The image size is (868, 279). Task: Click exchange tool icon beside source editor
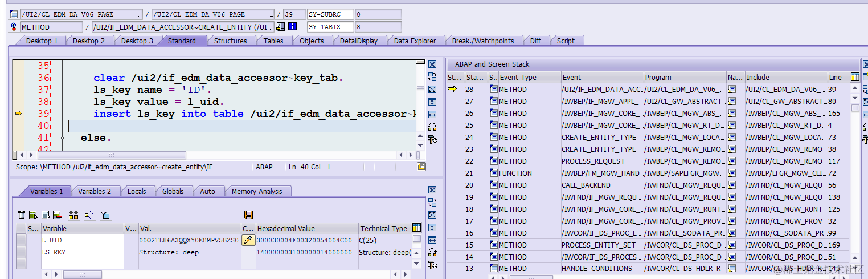point(432,76)
